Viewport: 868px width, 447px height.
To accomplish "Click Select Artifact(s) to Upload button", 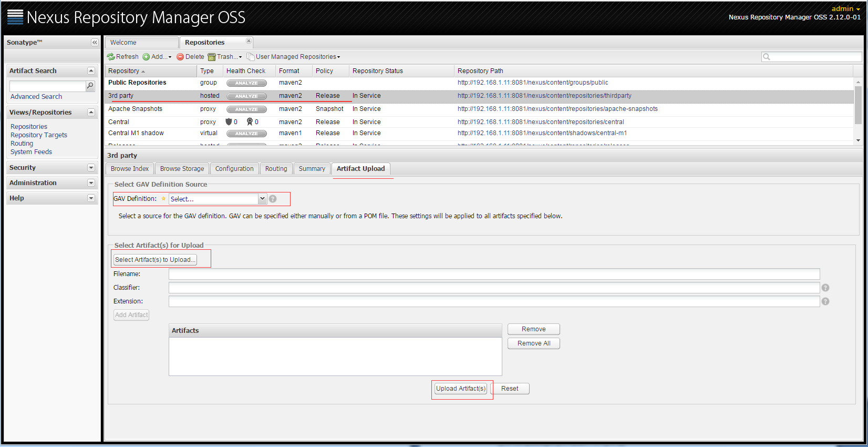I will tap(155, 260).
